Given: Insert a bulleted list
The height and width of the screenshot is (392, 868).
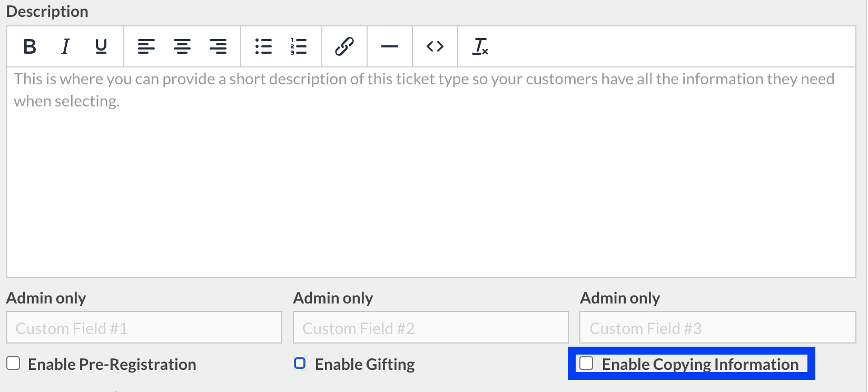Looking at the screenshot, I should click(x=263, y=46).
